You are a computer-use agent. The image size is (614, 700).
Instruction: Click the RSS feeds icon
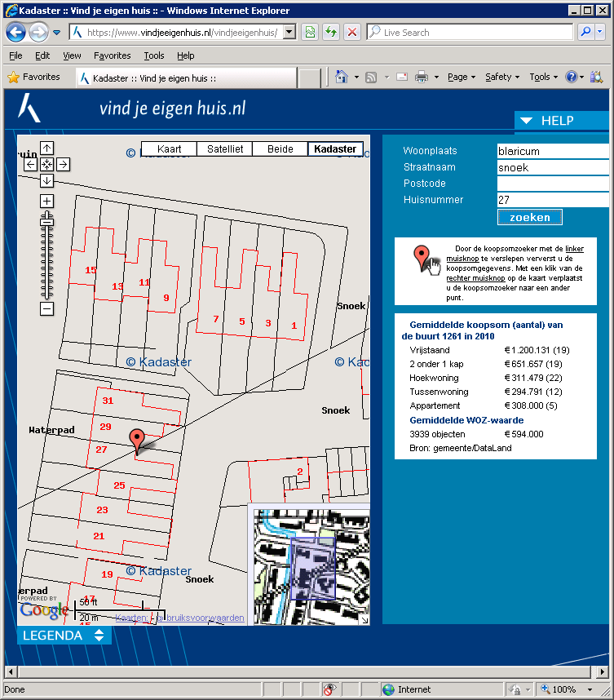pyautogui.click(x=371, y=78)
